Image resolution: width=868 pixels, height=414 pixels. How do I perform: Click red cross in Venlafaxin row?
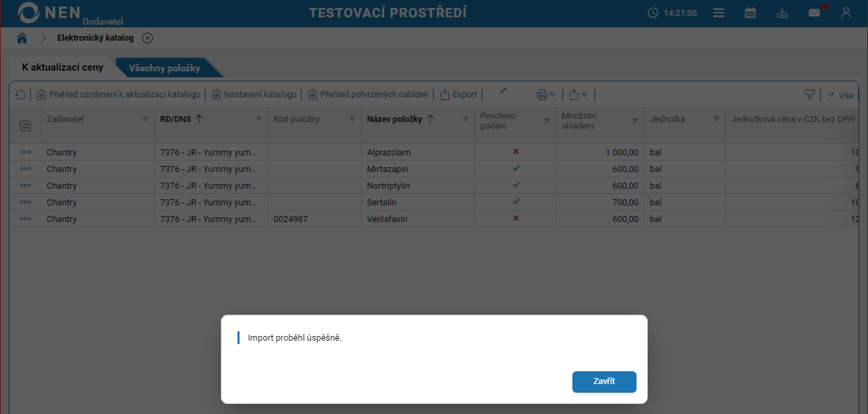tap(516, 218)
